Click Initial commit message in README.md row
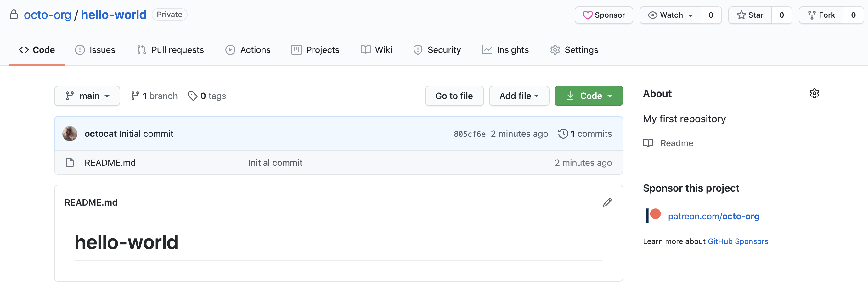The width and height of the screenshot is (868, 290). coord(275,163)
